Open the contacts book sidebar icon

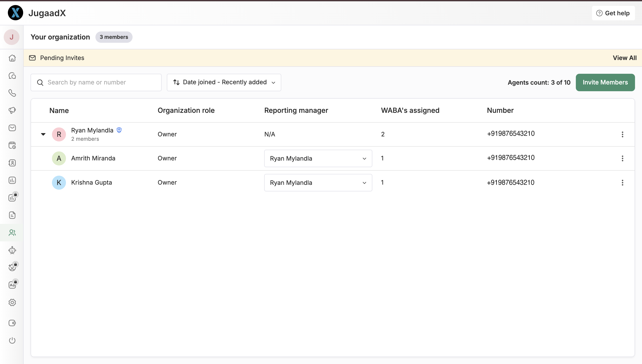pyautogui.click(x=12, y=163)
